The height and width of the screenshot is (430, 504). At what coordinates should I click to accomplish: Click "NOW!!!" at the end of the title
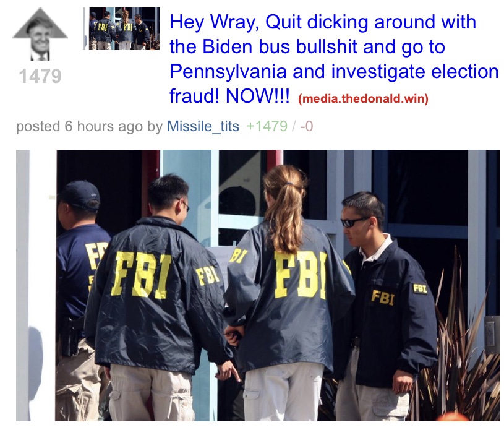click(258, 96)
